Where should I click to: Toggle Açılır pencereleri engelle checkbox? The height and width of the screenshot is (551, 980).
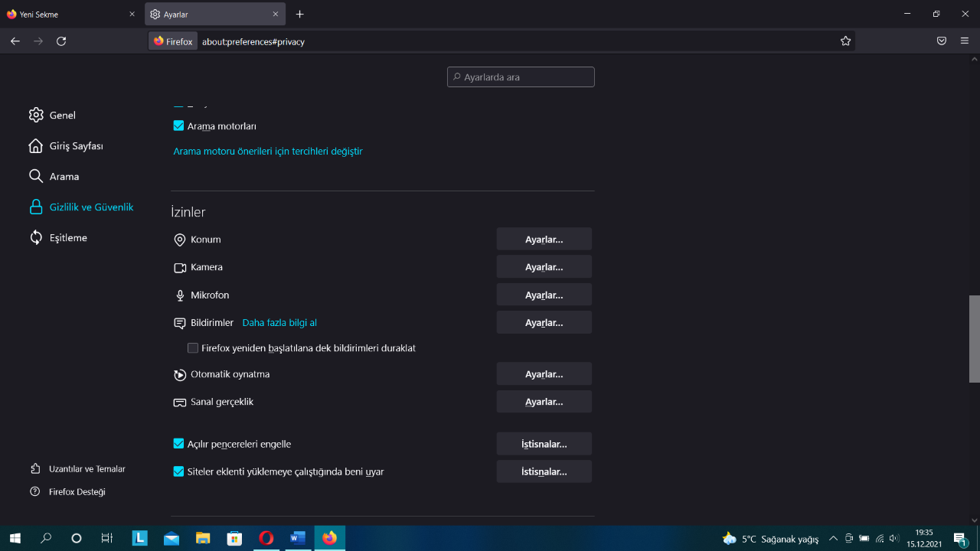(x=178, y=444)
